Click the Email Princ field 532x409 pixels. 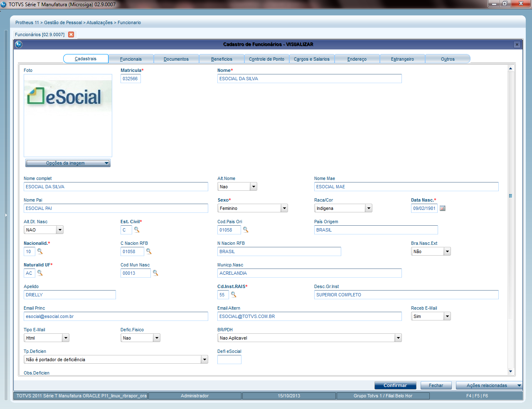click(x=116, y=316)
